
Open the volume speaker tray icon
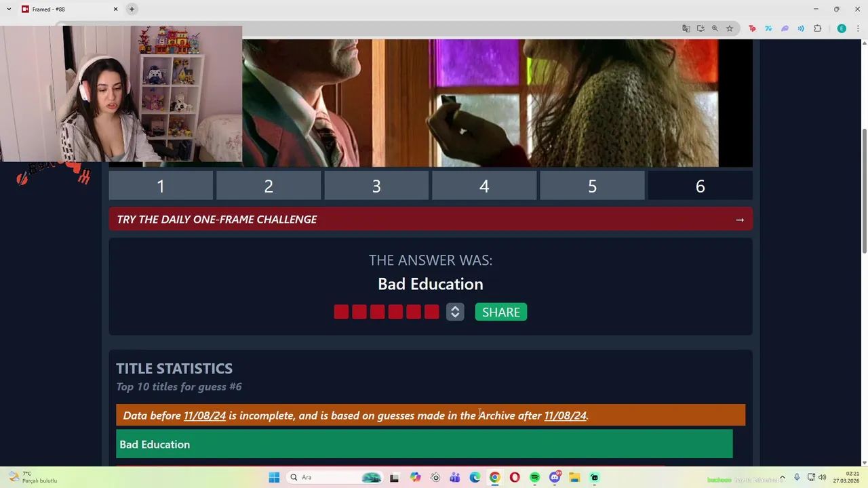point(823,477)
